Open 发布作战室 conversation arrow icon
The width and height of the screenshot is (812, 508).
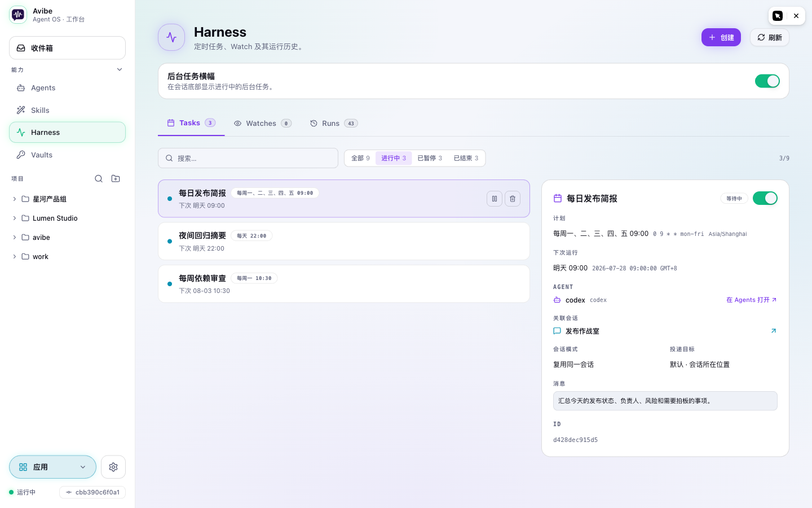(x=774, y=331)
